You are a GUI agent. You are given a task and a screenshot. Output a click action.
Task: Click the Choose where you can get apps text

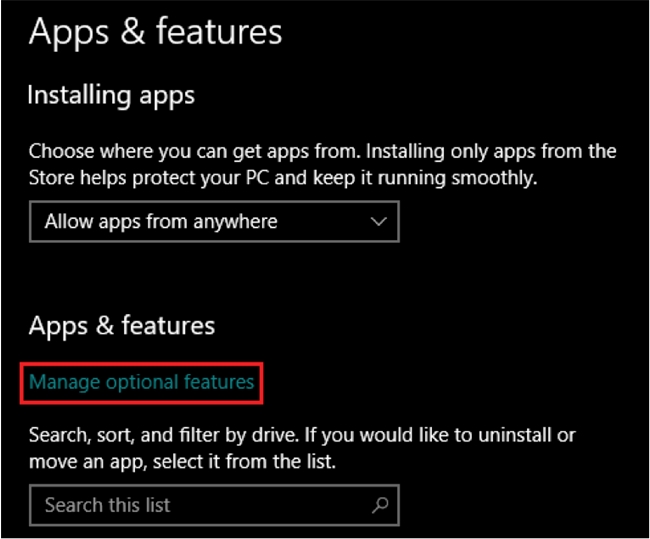[323, 151]
